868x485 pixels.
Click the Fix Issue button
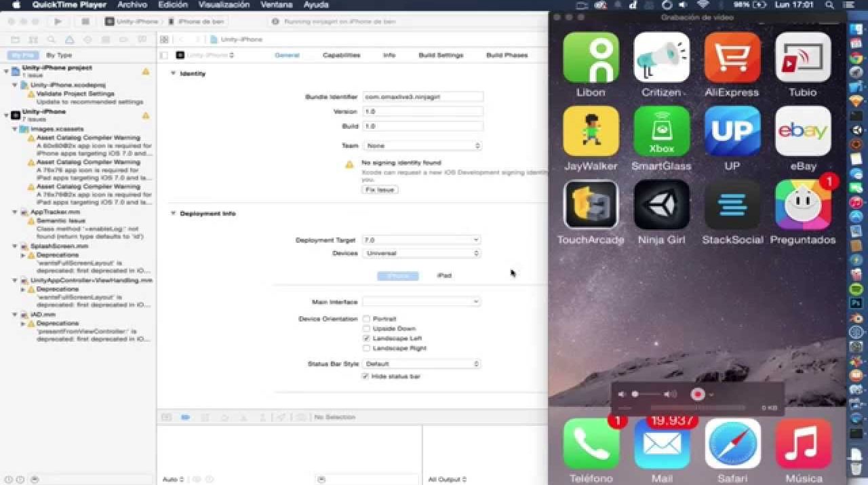click(x=380, y=190)
